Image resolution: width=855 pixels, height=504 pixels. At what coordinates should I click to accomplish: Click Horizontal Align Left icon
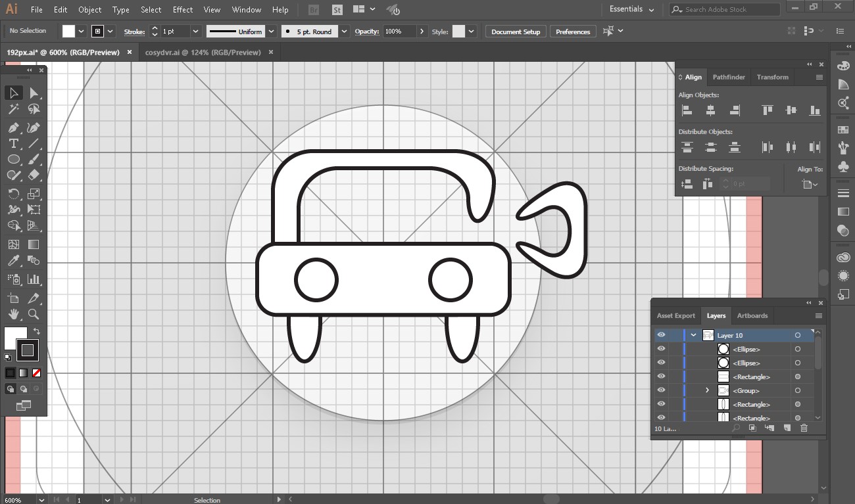[687, 110]
